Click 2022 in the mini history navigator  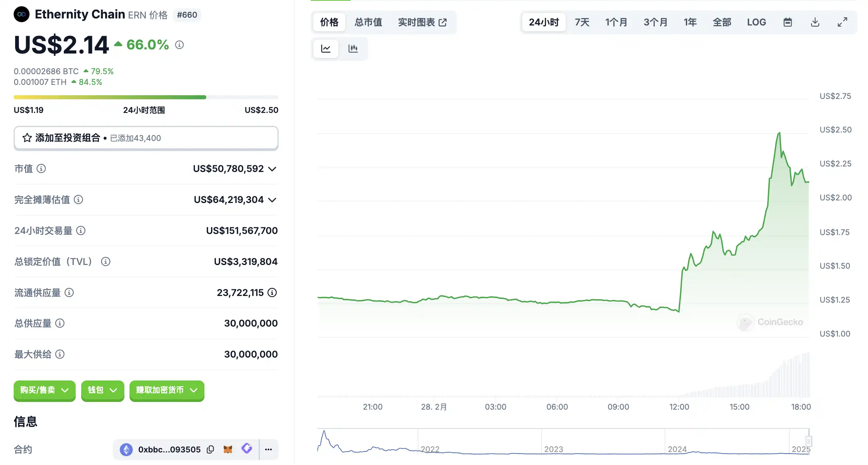[x=430, y=449]
